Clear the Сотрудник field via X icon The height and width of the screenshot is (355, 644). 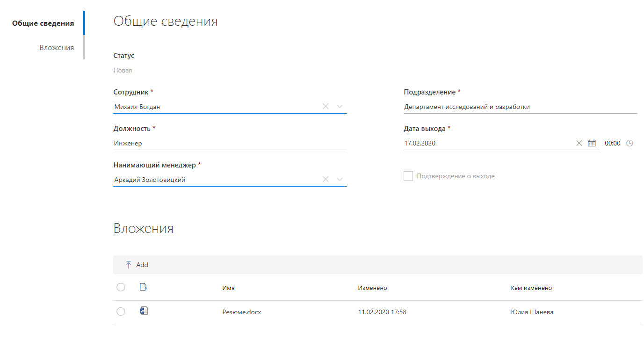326,106
